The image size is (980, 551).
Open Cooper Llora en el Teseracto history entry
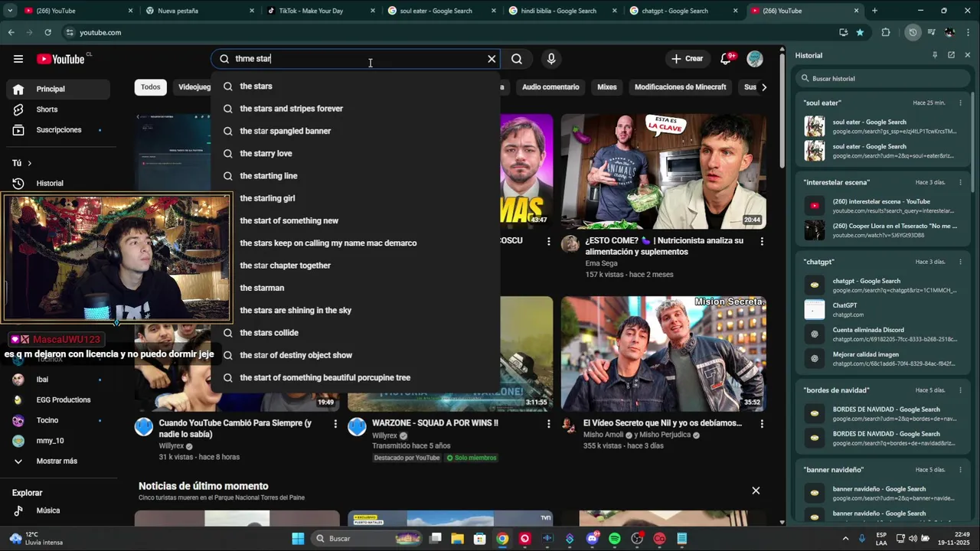[x=884, y=230]
